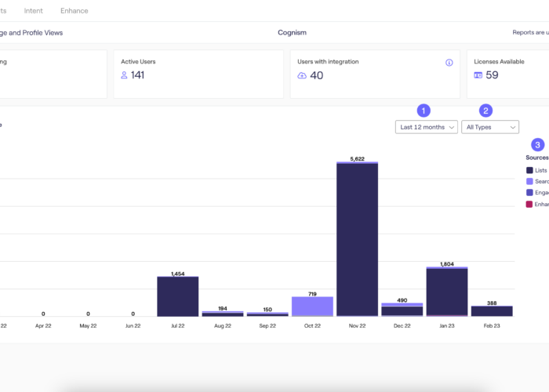Click the Sources legend heading
This screenshot has width=549, height=392.
click(x=537, y=158)
